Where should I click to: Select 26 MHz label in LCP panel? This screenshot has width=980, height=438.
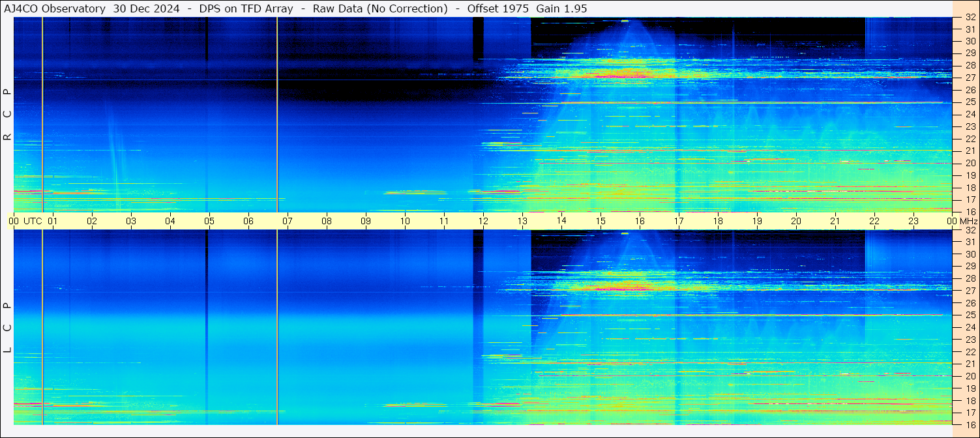[x=970, y=303]
